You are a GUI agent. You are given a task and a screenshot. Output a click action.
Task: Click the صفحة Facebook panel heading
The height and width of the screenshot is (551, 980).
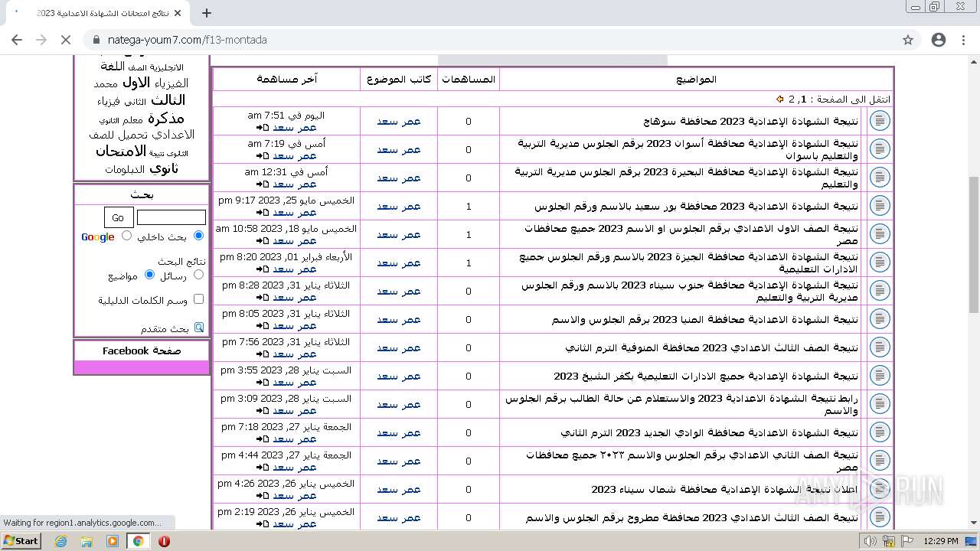142,350
